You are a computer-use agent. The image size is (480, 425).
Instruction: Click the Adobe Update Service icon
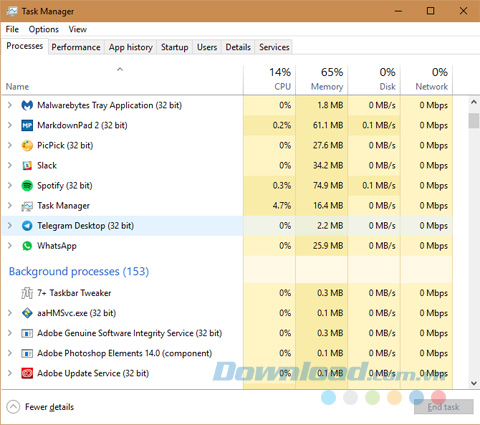[27, 373]
